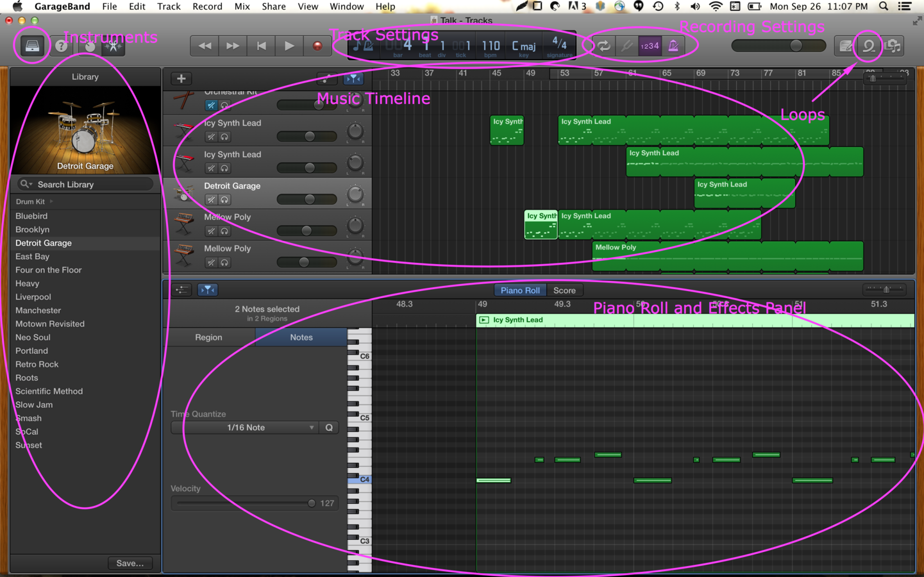924x577 pixels.
Task: Click the Detroit Garage track volume slider
Action: (307, 199)
